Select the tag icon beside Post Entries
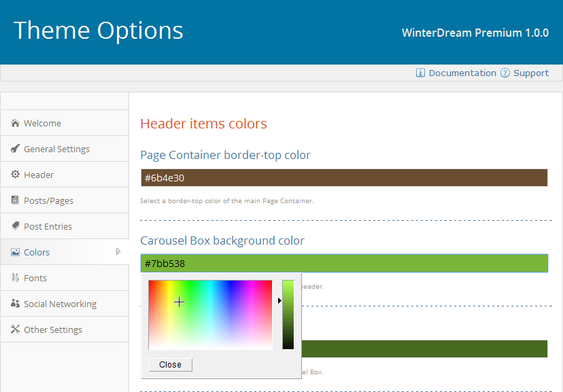 coord(15,226)
